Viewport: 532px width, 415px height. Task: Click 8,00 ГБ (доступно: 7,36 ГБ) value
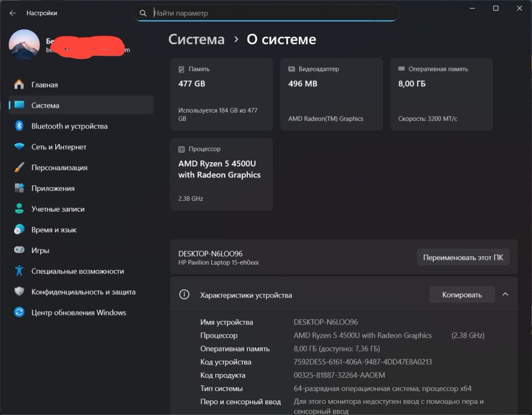tap(336, 349)
